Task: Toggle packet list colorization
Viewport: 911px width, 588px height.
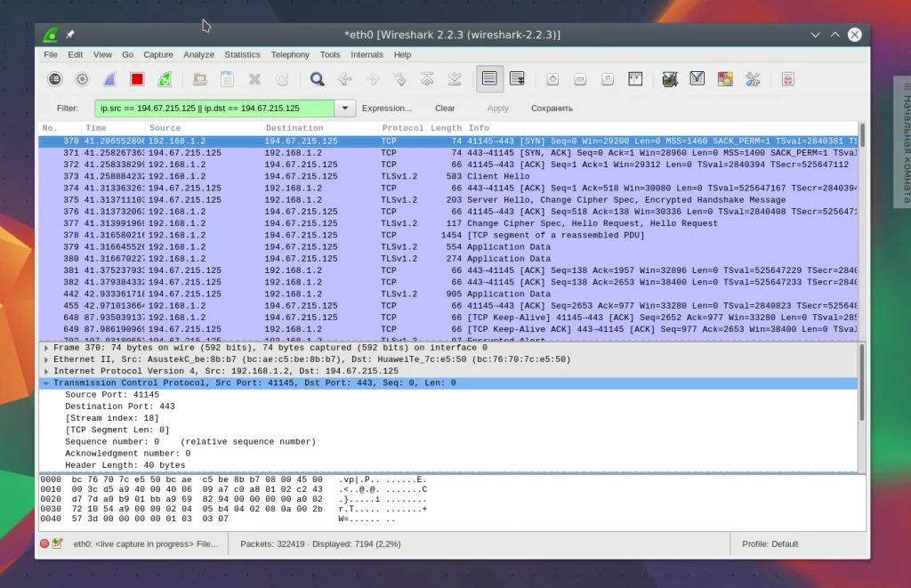Action: click(x=489, y=79)
